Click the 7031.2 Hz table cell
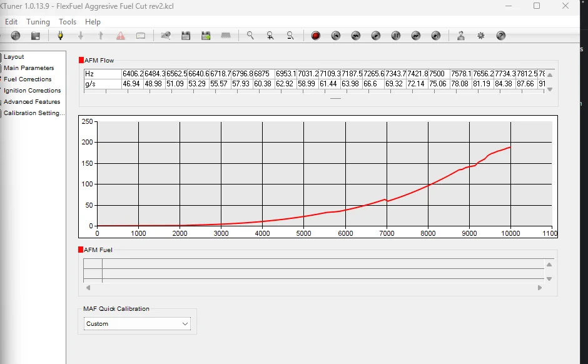Viewport: 588px width, 364px height. tap(308, 74)
